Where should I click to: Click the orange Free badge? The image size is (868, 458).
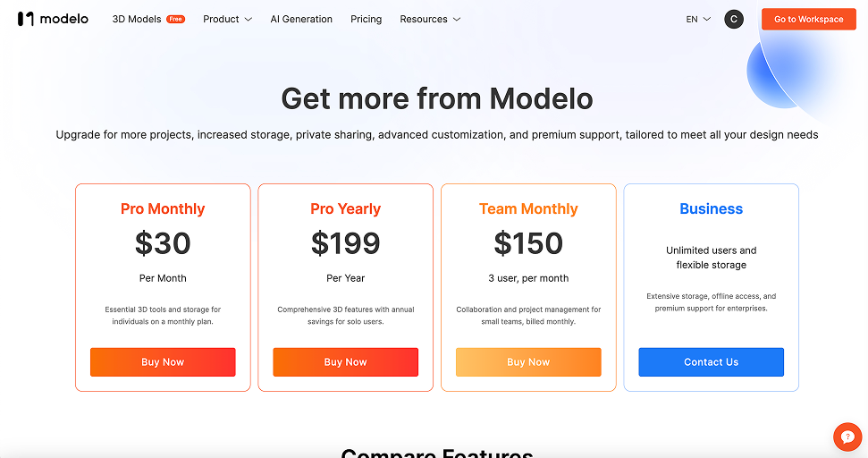175,19
